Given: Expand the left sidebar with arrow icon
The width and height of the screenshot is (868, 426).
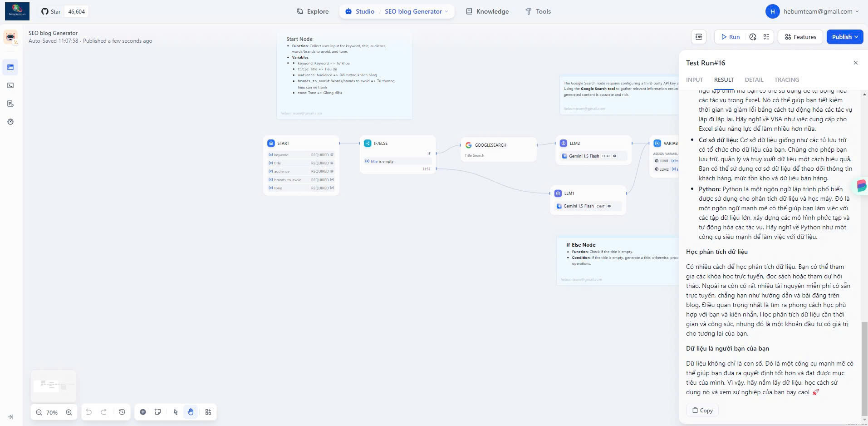Looking at the screenshot, I should (x=10, y=417).
